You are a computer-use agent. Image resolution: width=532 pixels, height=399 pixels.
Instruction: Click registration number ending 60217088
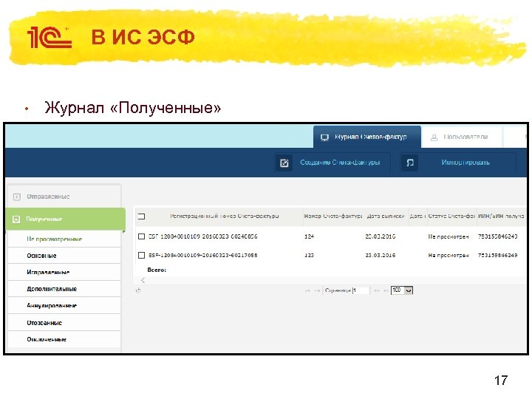(203, 255)
